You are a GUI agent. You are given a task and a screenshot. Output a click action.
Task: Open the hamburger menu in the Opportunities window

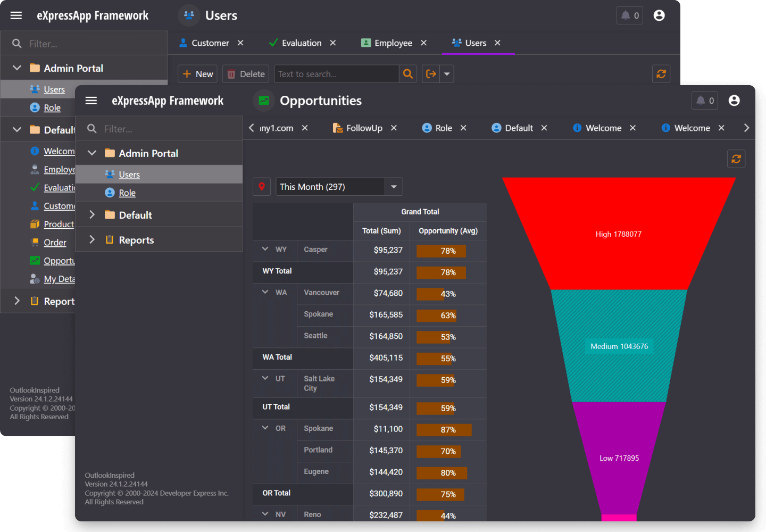pos(91,100)
